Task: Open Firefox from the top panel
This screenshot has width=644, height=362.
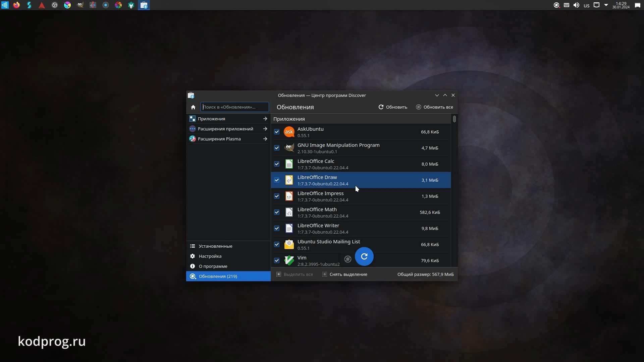Action: point(16,5)
